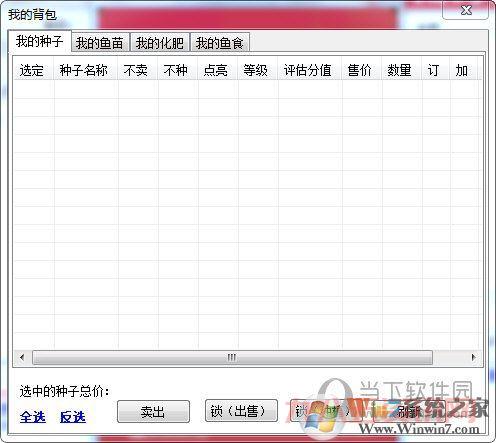Click the 订 column header
496x443 pixels.
pos(436,70)
